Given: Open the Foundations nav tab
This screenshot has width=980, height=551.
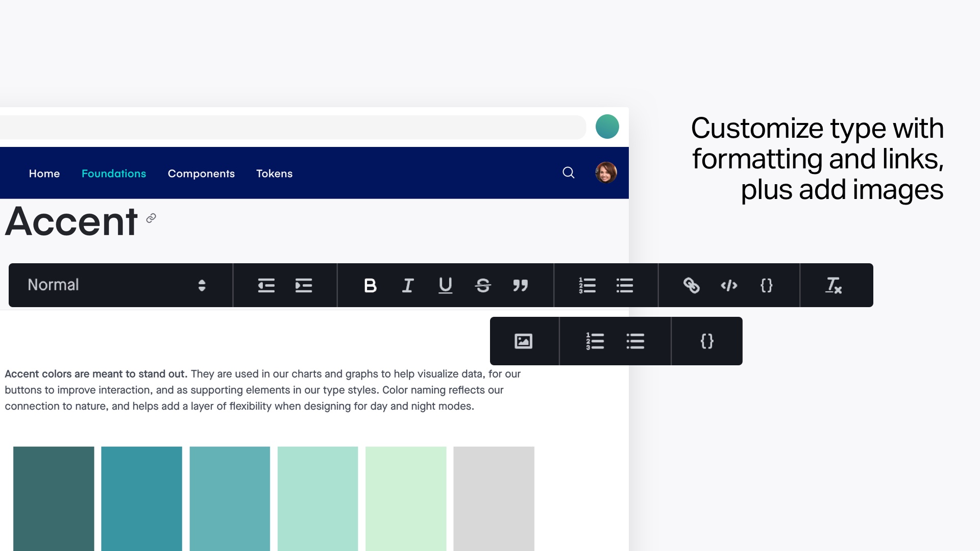Looking at the screenshot, I should click(114, 173).
